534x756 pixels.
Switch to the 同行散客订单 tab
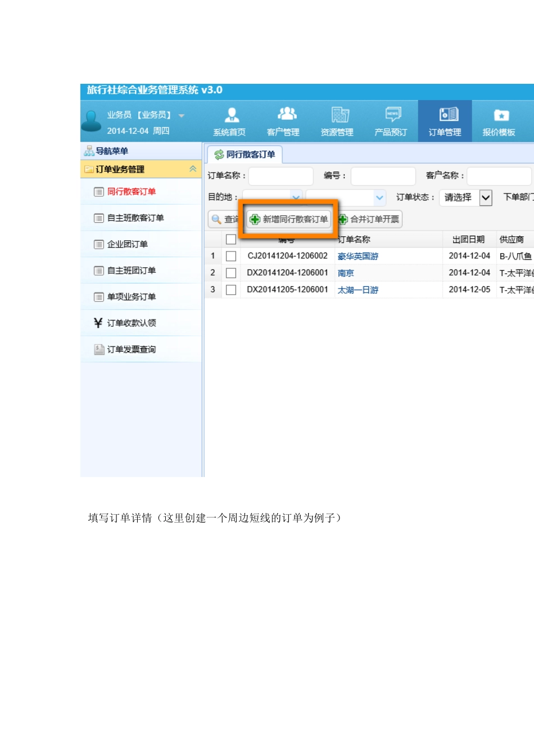pyautogui.click(x=245, y=155)
